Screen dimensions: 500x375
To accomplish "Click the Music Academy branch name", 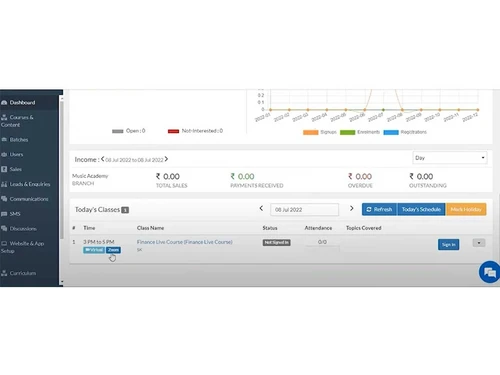I will [x=90, y=176].
